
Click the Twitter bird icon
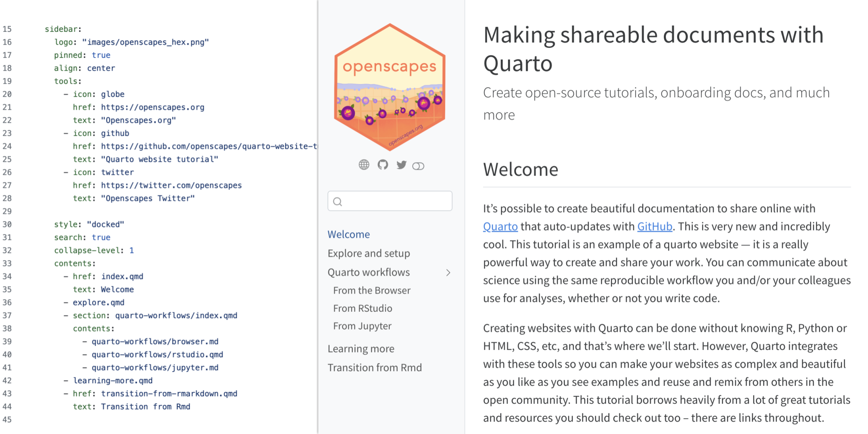coord(401,165)
